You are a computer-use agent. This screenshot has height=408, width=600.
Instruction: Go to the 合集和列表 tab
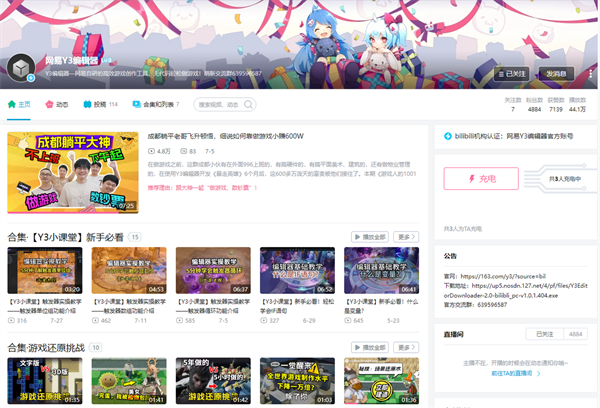155,104
